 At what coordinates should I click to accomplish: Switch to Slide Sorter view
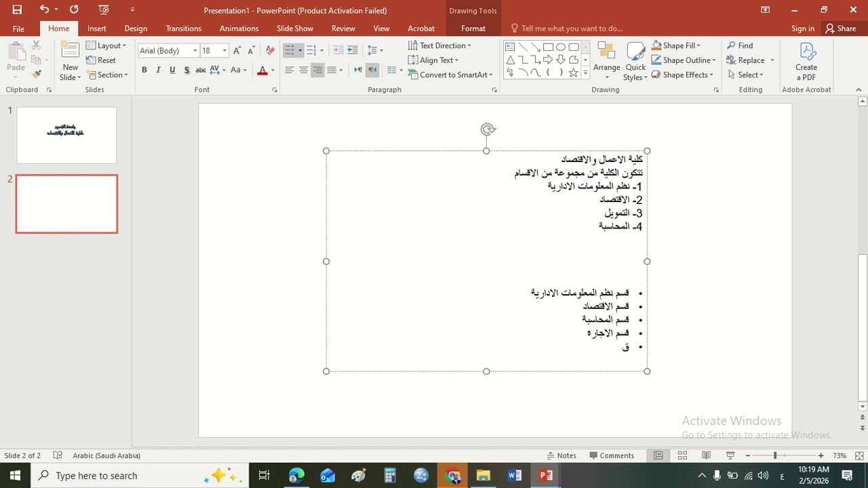point(682,455)
